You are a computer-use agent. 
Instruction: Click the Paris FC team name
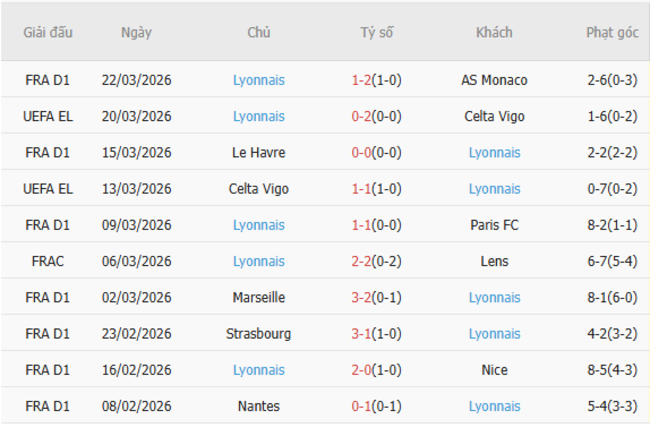coord(494,225)
